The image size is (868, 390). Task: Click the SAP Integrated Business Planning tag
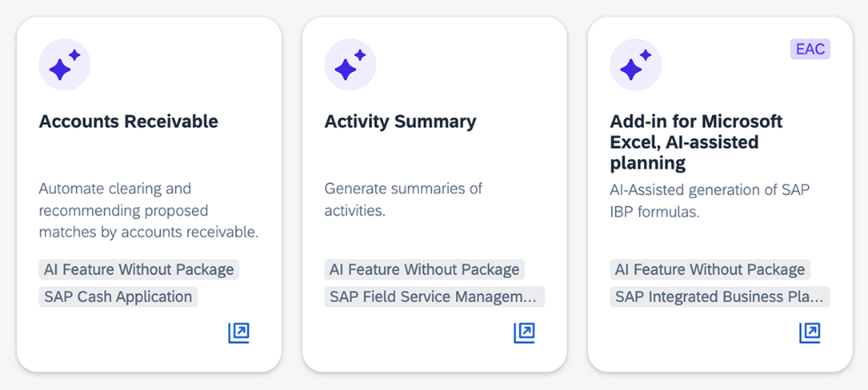click(720, 297)
